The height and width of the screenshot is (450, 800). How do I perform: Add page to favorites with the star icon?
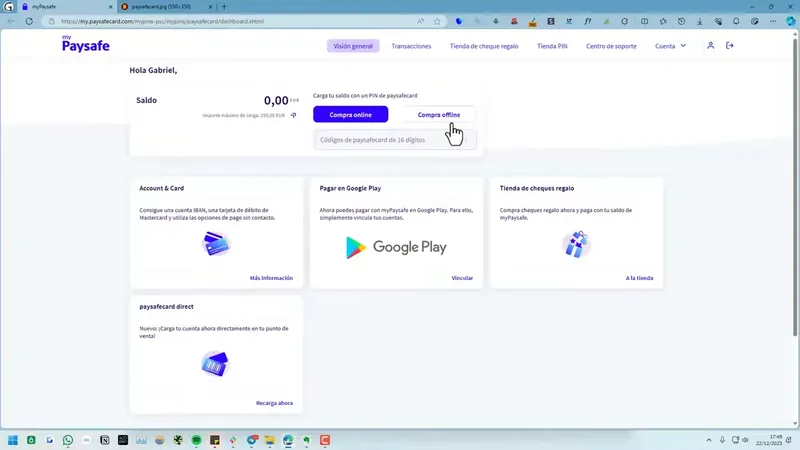437,21
